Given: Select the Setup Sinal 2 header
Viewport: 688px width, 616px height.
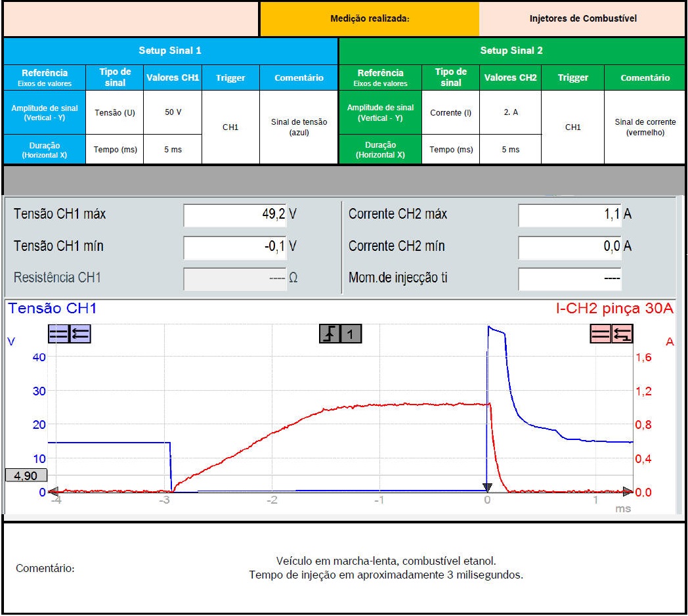Looking at the screenshot, I should [x=511, y=51].
